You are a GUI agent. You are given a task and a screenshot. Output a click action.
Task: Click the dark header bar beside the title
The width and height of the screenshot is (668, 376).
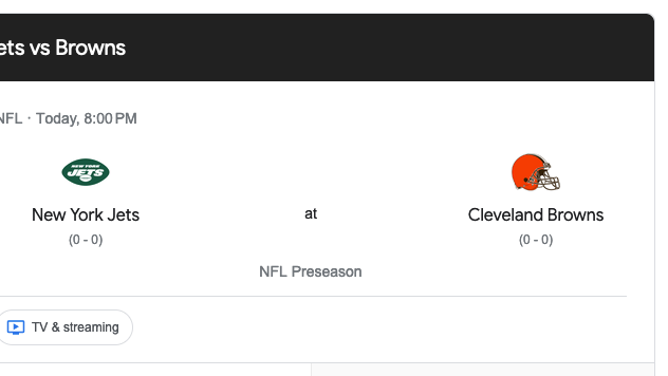383,47
